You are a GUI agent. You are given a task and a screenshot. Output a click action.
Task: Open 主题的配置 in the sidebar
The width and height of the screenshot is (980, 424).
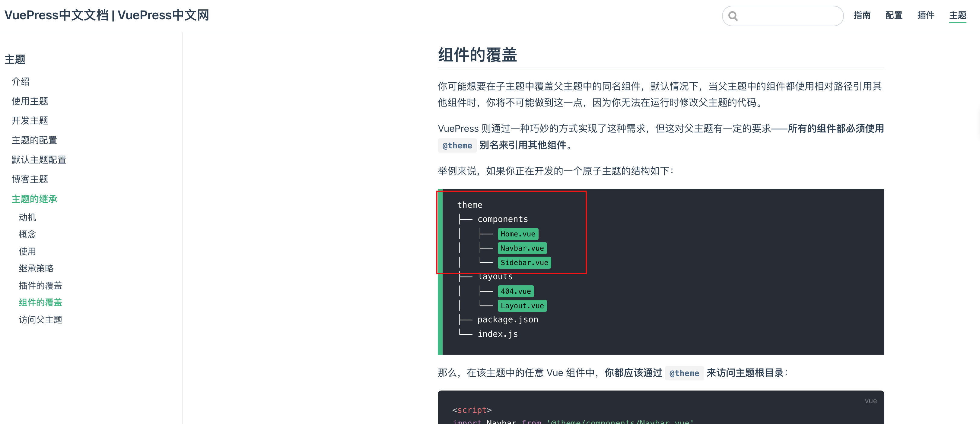point(34,140)
